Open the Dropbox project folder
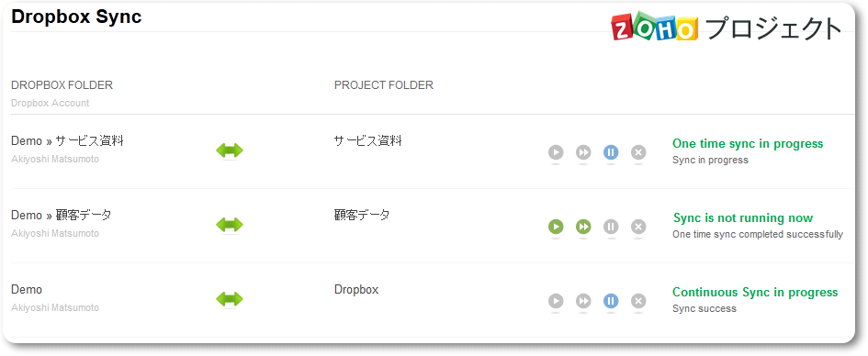This screenshot has height=356, width=868. 356,290
